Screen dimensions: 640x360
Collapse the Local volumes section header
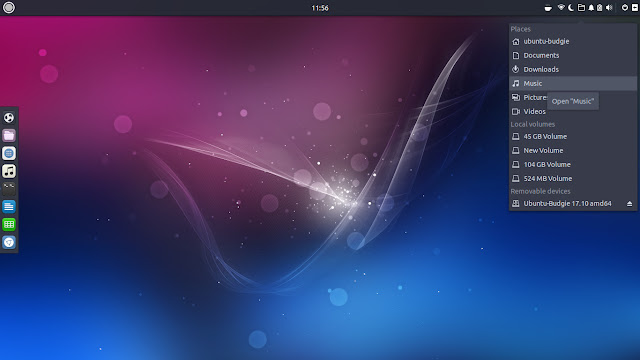click(x=533, y=124)
